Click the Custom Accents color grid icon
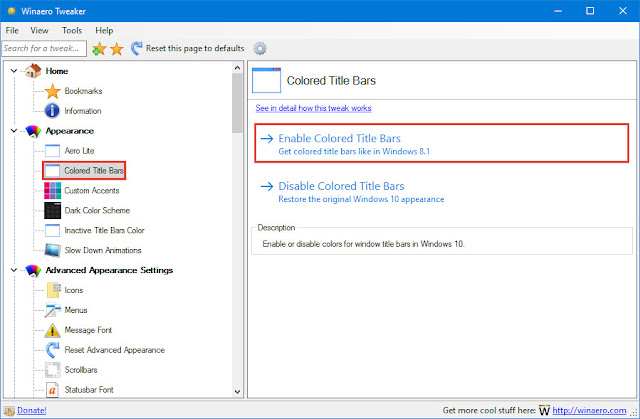This screenshot has width=640, height=419. coord(53,191)
